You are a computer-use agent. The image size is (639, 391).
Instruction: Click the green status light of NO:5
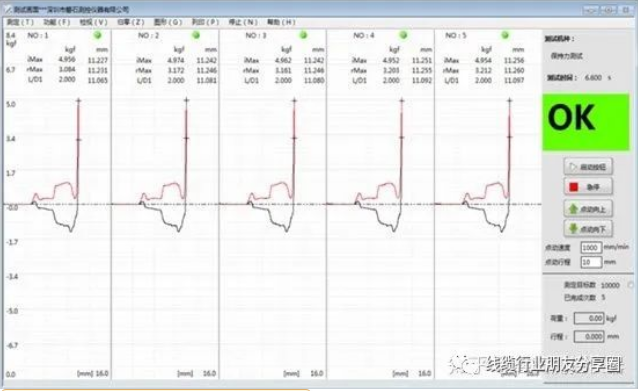click(505, 35)
